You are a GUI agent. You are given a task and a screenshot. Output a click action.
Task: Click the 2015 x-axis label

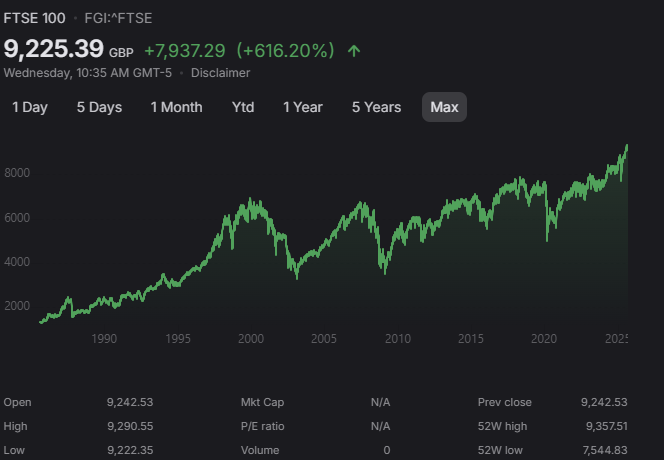[471, 339]
